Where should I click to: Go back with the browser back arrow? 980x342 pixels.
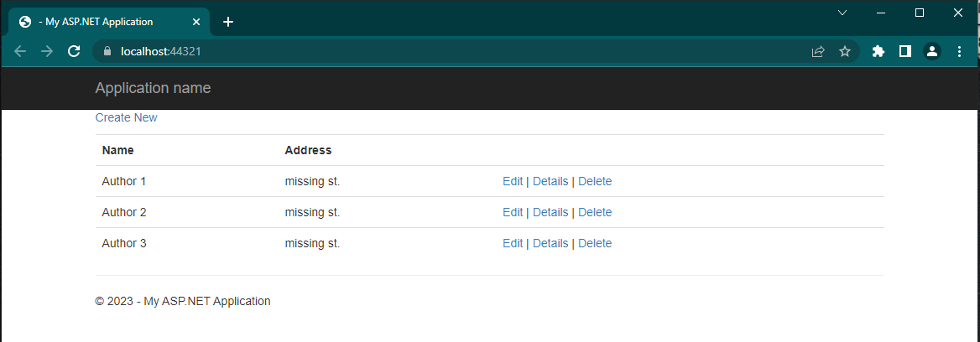click(20, 51)
